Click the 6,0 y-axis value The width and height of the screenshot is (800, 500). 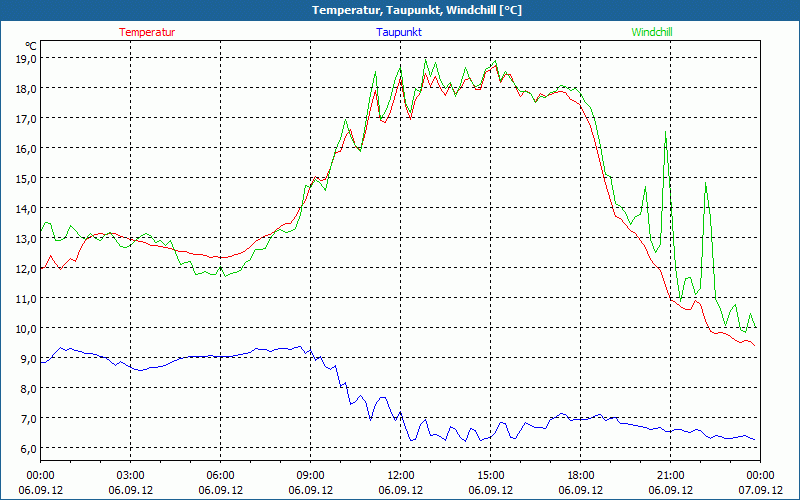point(30,448)
